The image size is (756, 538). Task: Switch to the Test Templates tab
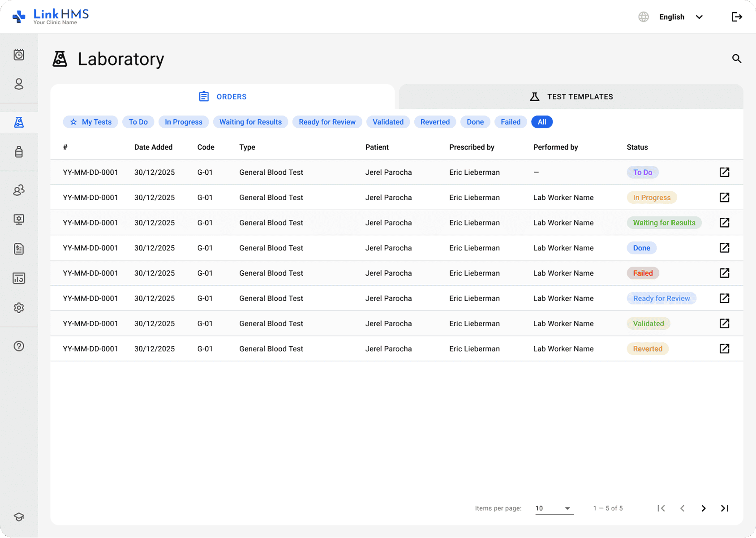(x=571, y=97)
